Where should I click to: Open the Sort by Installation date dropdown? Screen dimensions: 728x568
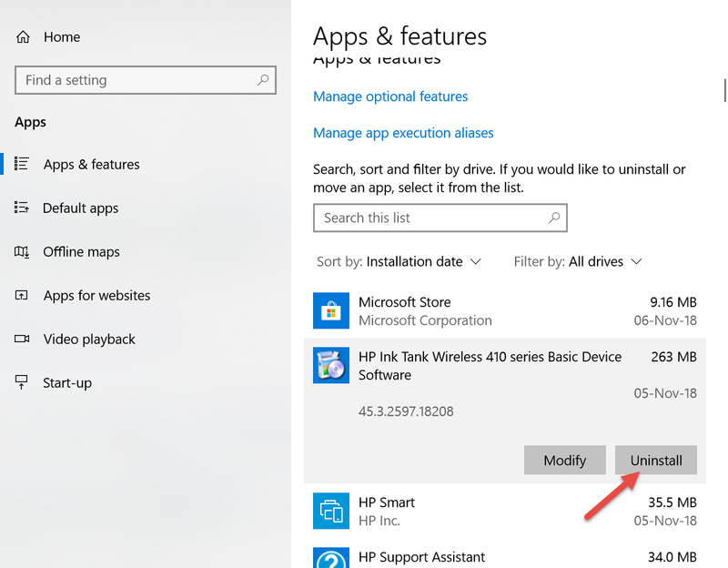[x=399, y=261]
